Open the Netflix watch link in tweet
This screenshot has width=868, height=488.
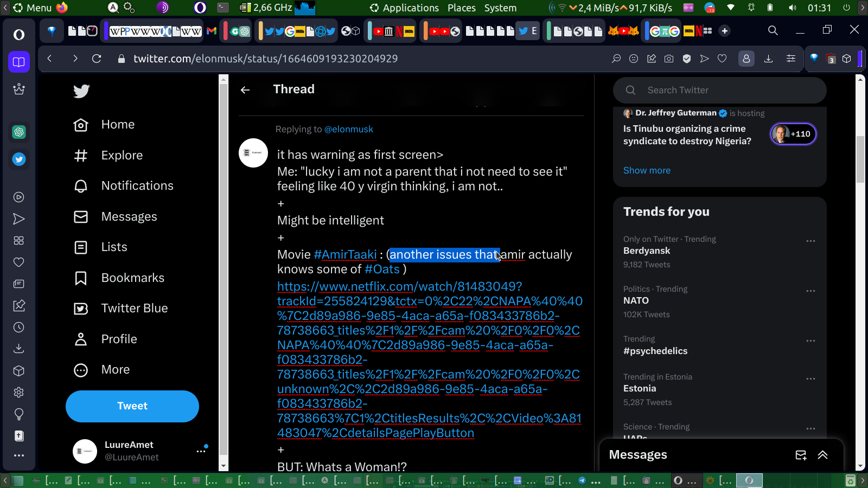click(x=430, y=360)
